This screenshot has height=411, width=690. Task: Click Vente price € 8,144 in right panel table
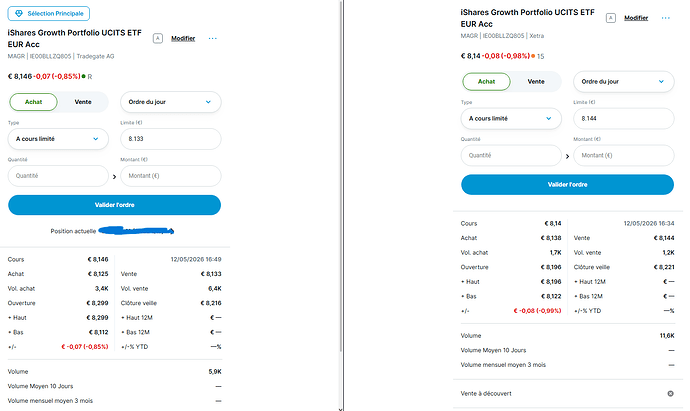(664, 238)
